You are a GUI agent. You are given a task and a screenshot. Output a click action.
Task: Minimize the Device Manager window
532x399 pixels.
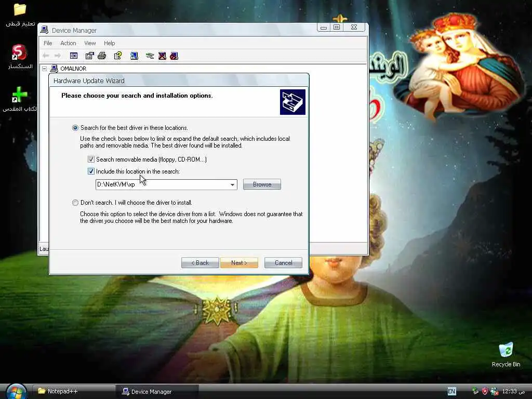click(x=324, y=27)
